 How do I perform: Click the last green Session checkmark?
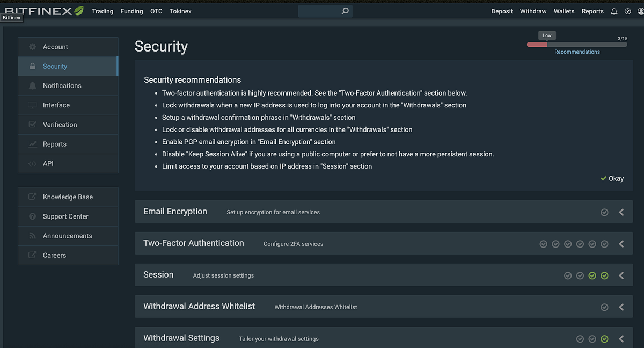[604, 275]
